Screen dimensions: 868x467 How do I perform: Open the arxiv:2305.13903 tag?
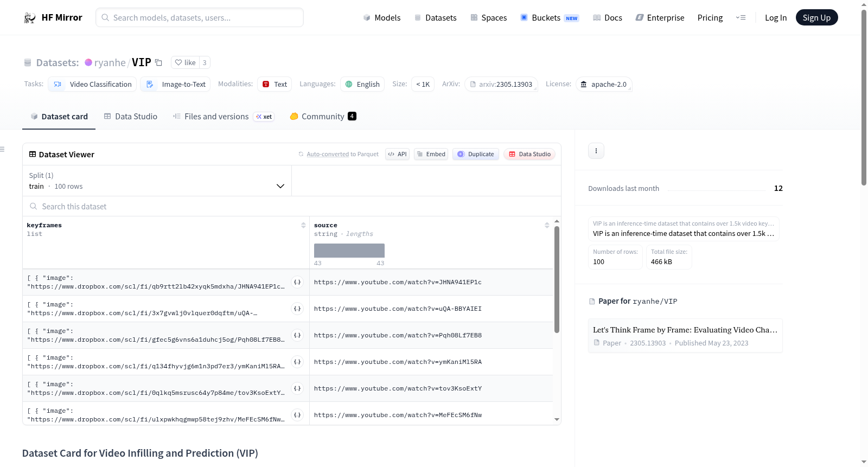pyautogui.click(x=501, y=84)
